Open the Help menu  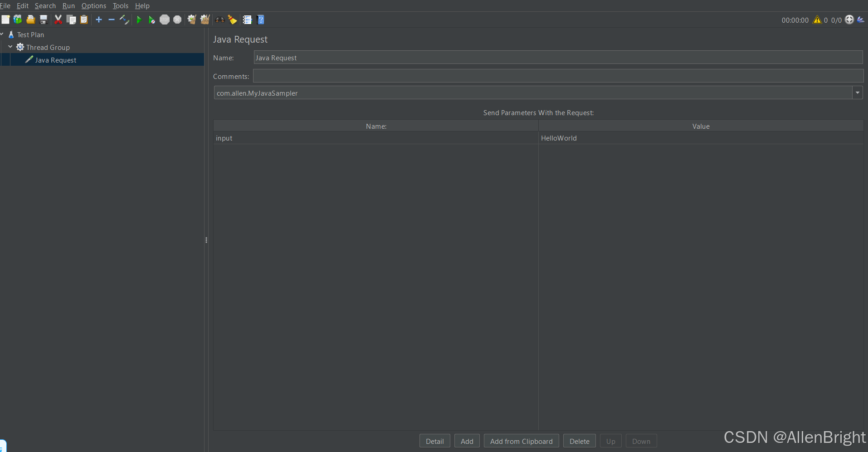point(142,6)
